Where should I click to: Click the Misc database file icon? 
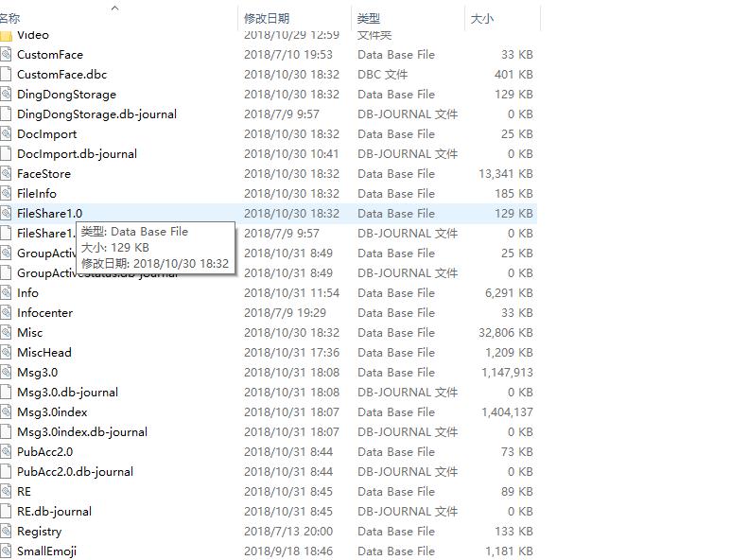(6, 332)
